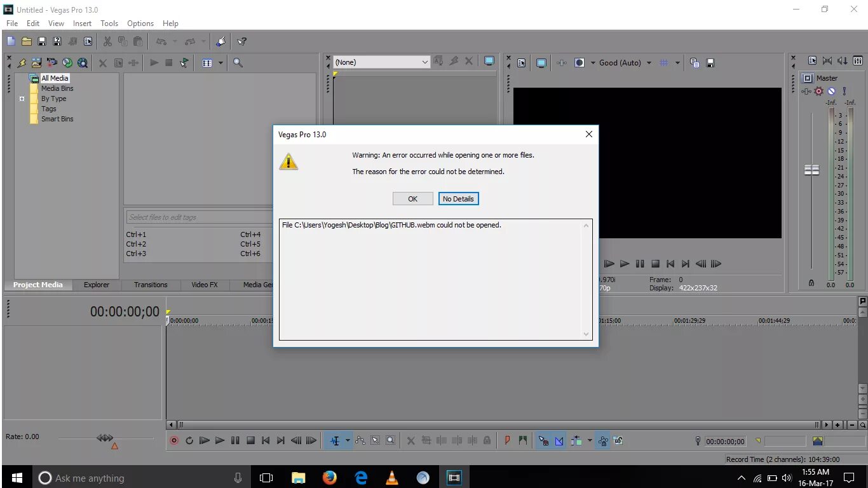Open Undo history dropdown arrow
The image size is (868, 488).
click(x=174, y=42)
